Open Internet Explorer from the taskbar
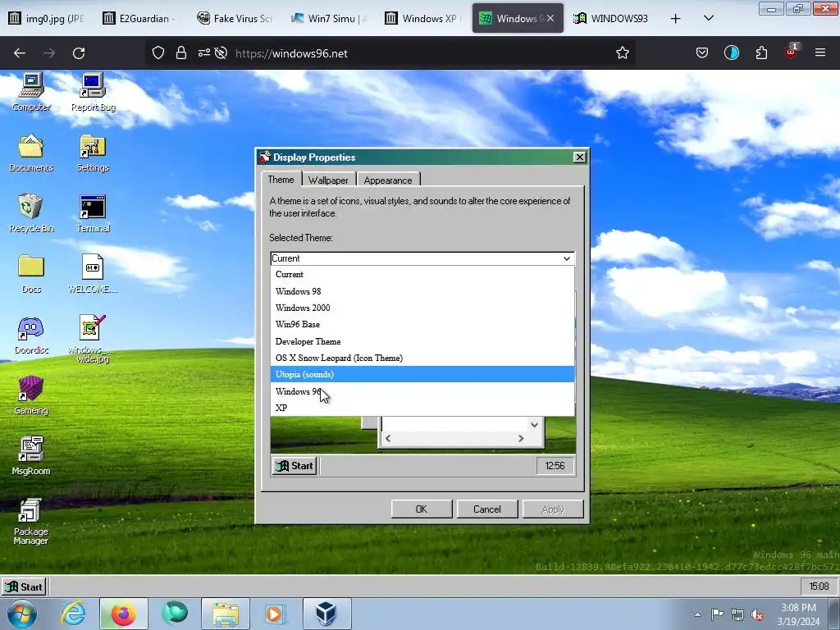Image resolution: width=840 pixels, height=630 pixels. tap(73, 614)
